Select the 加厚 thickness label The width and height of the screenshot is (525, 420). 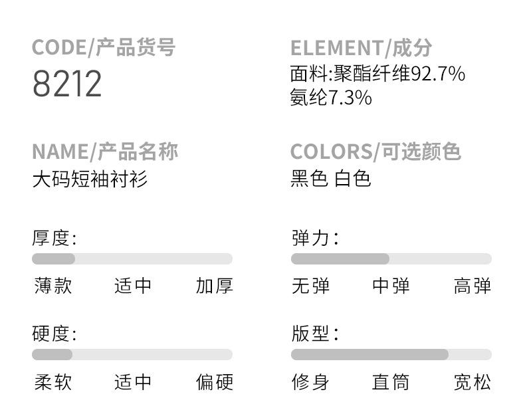click(x=214, y=286)
